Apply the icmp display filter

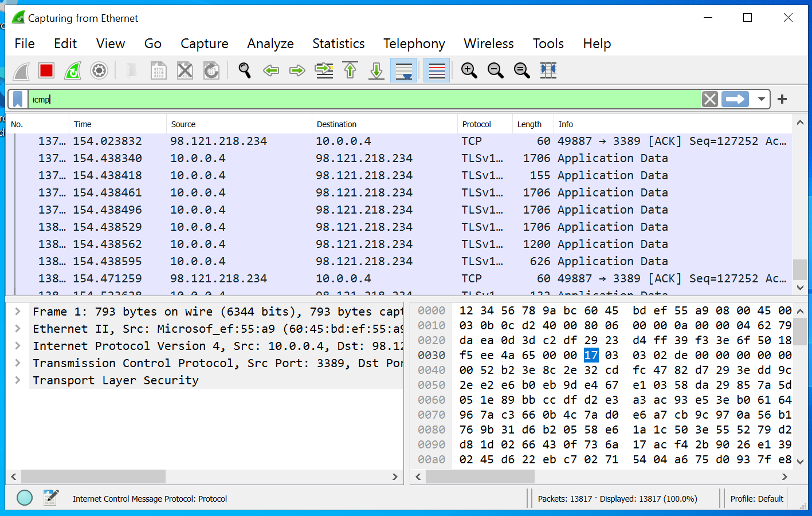click(x=735, y=99)
